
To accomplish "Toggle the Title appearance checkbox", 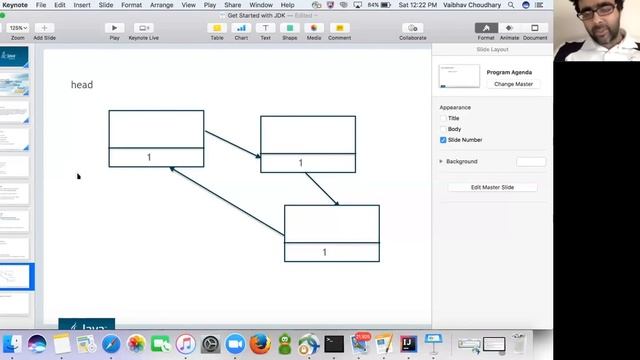I will pos(443,118).
